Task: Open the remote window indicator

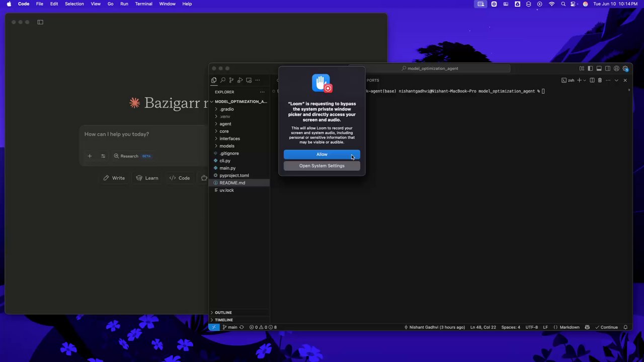Action: (x=214, y=327)
